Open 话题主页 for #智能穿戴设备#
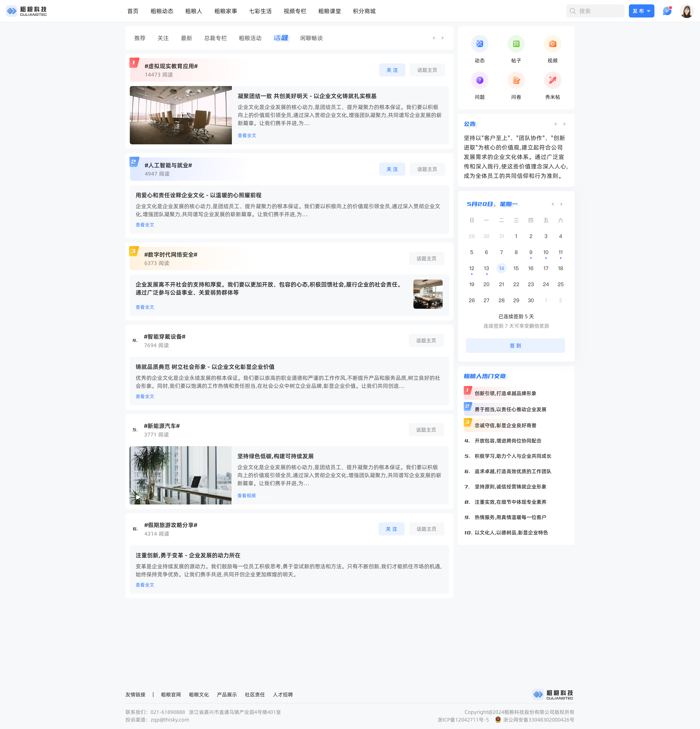700x729 pixels. pos(426,341)
